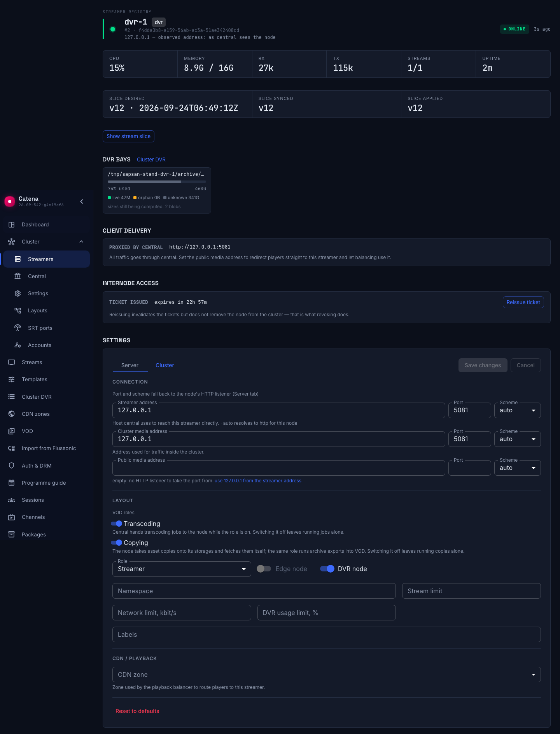Click the Dashboard icon in the sidebar
The height and width of the screenshot is (734, 560).
pos(12,224)
